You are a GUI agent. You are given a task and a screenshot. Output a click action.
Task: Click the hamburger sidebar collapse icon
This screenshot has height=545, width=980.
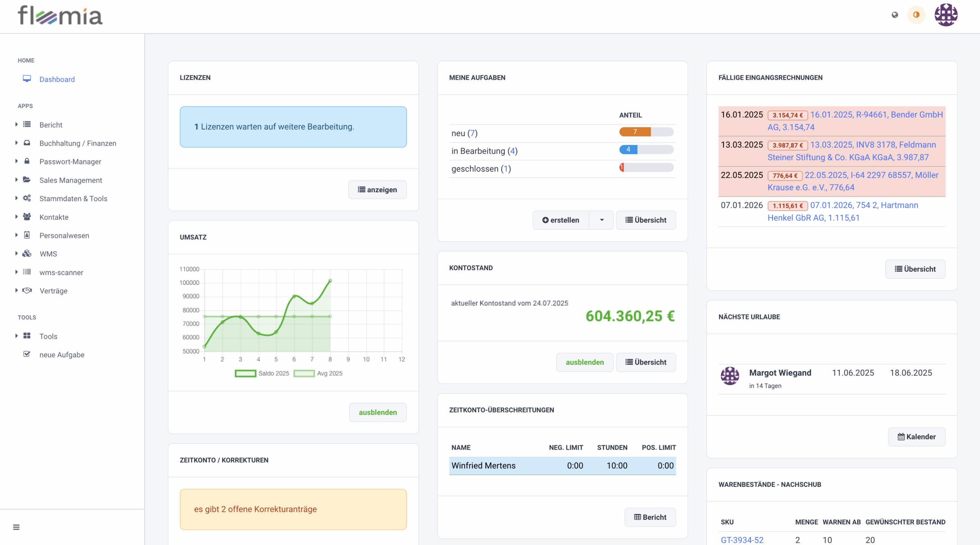(x=16, y=527)
